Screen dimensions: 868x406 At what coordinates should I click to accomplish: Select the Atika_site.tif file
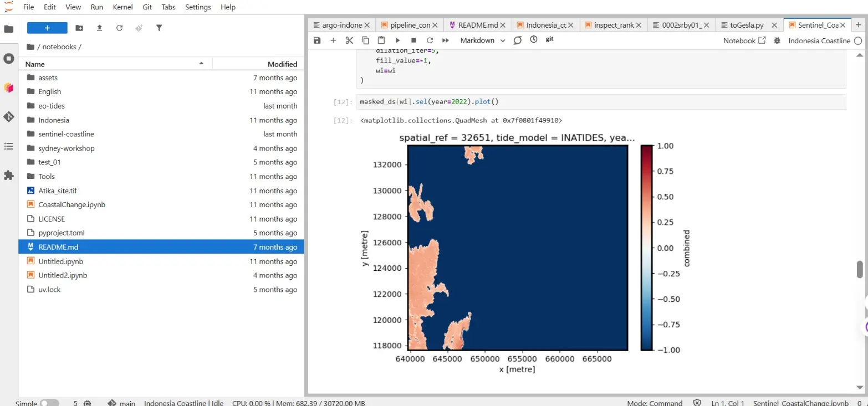tap(161, 191)
